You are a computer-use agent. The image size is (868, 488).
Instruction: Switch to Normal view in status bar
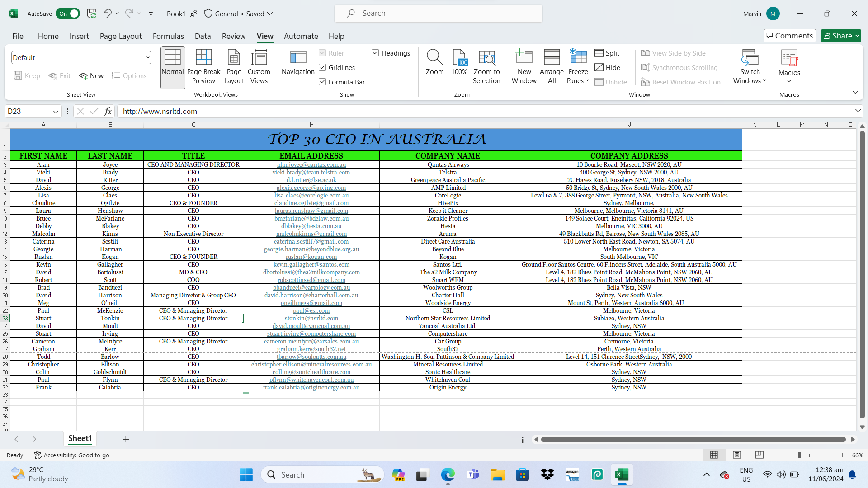714,455
